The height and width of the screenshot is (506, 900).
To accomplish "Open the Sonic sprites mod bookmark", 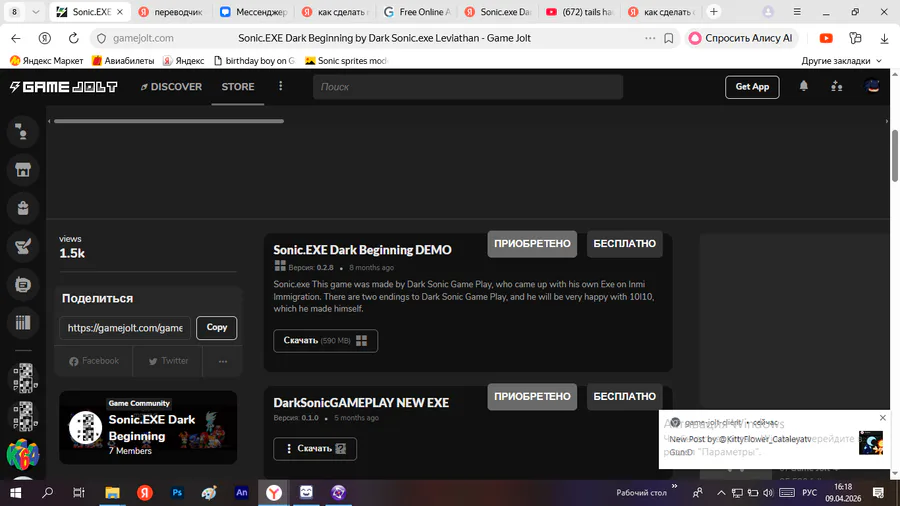I will tap(346, 60).
